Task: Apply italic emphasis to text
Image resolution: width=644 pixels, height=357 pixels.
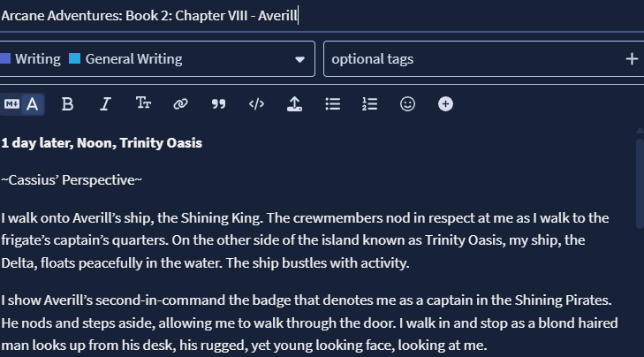Action: 105,104
